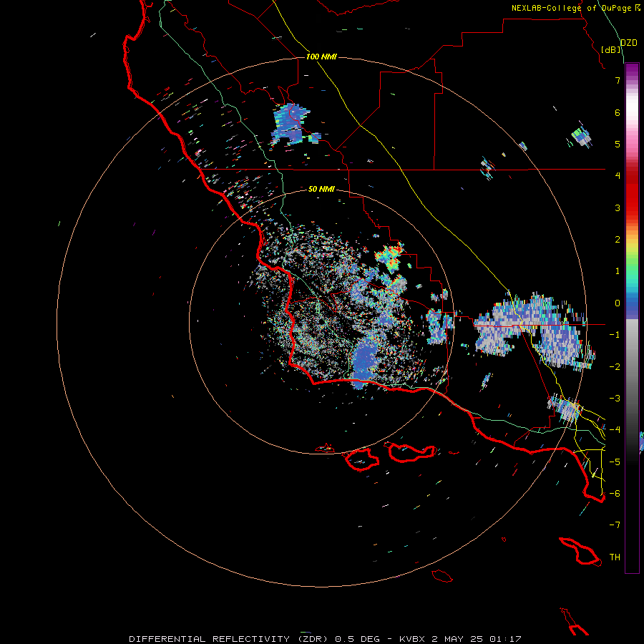This screenshot has width=644, height=644.
Task: Click the KVBX station identifier
Action: [412, 639]
